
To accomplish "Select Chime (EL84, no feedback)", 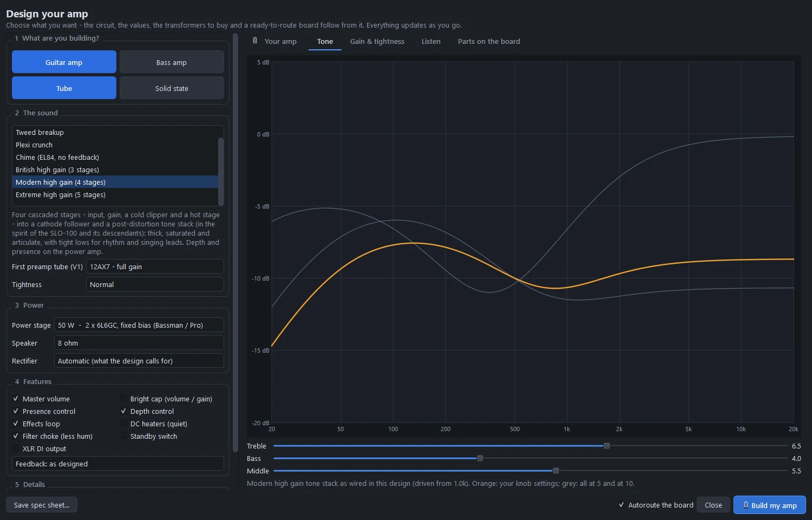I will [x=115, y=157].
